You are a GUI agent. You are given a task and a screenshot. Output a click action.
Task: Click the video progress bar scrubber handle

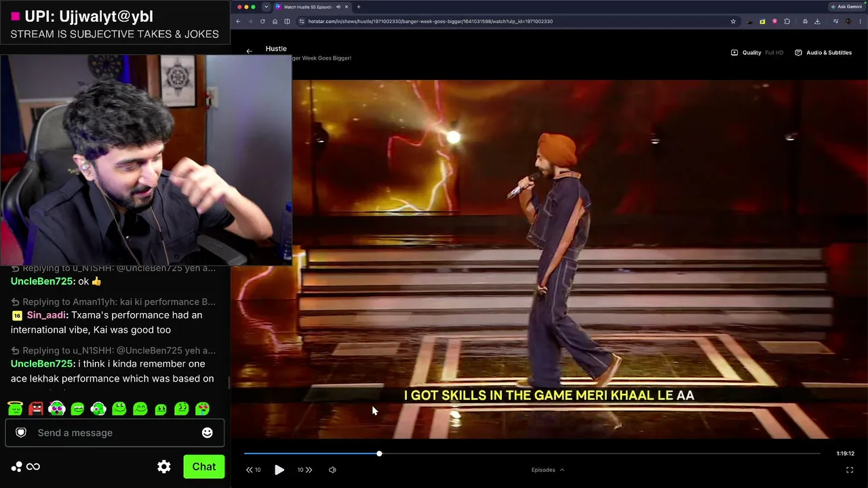[379, 453]
